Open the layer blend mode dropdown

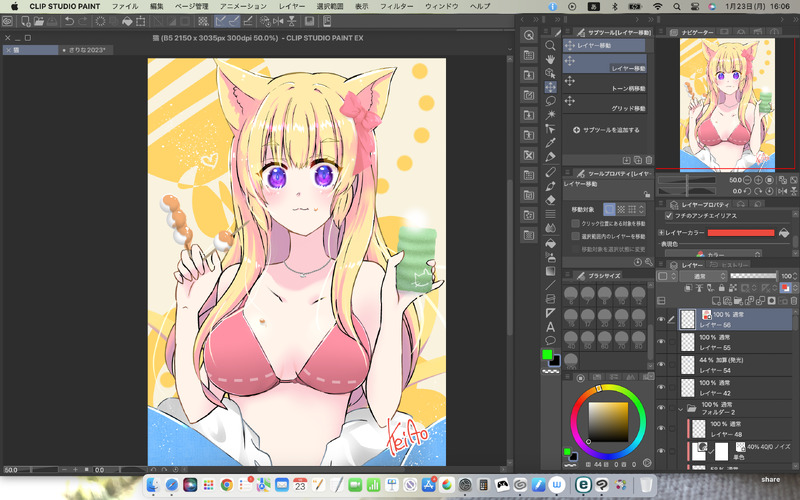pyautogui.click(x=703, y=276)
